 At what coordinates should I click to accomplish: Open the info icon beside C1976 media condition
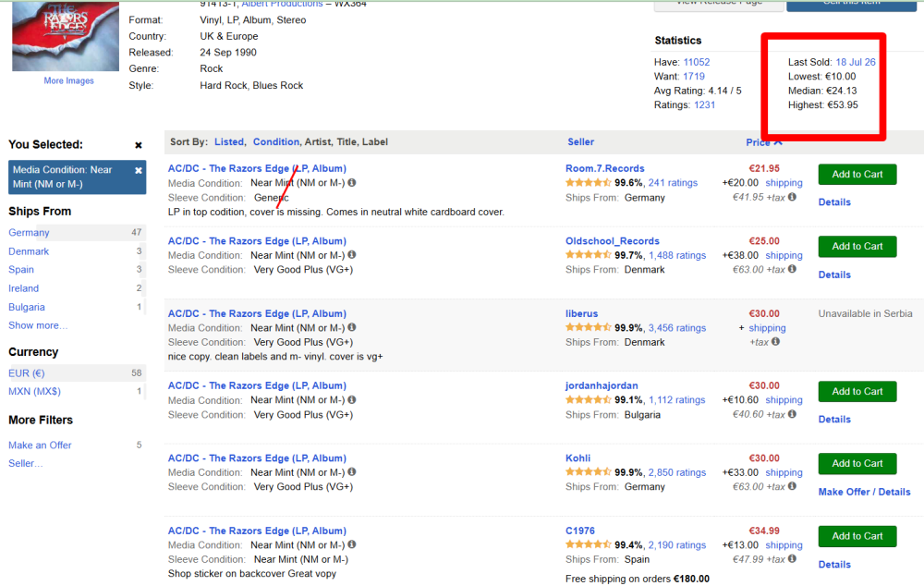point(352,544)
